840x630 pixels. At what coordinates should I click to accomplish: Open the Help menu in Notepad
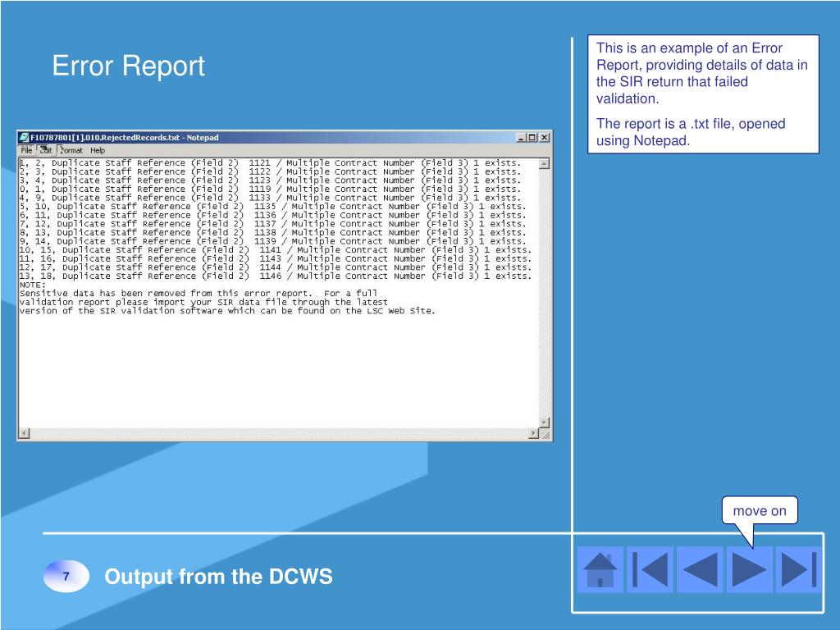[x=98, y=151]
